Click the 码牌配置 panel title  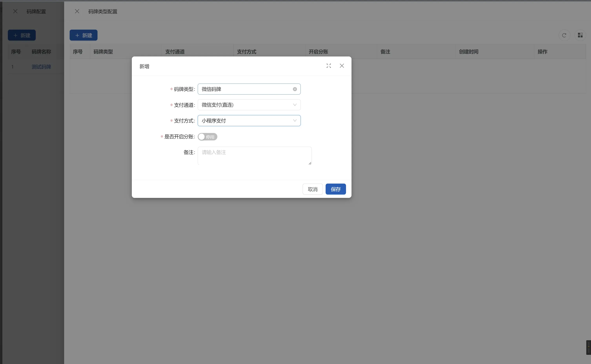[36, 12]
